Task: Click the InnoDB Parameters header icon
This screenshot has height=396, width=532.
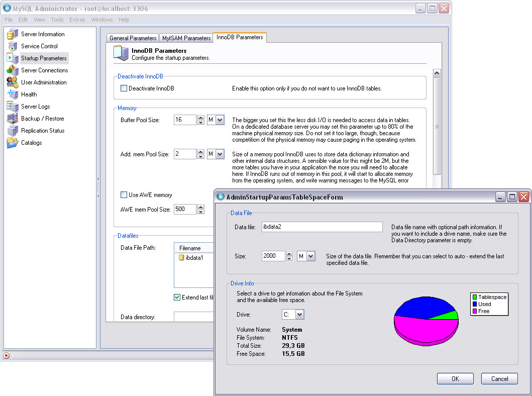Action: point(121,54)
